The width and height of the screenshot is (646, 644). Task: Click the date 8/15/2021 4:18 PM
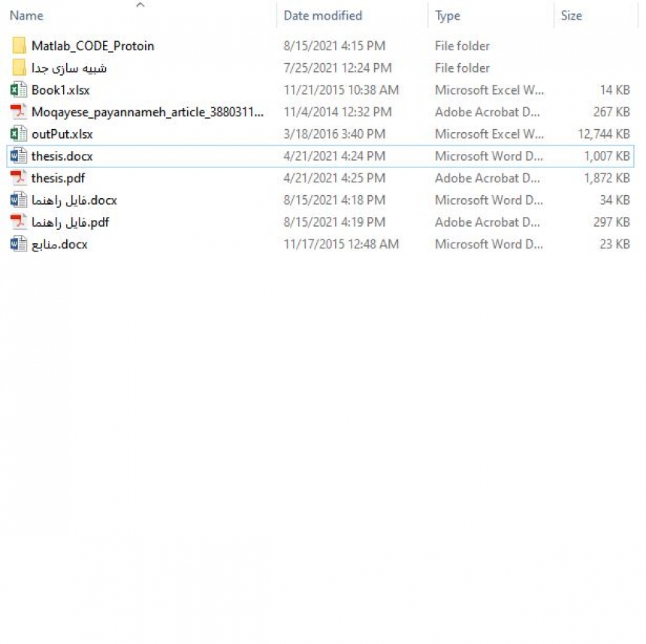pos(334,200)
